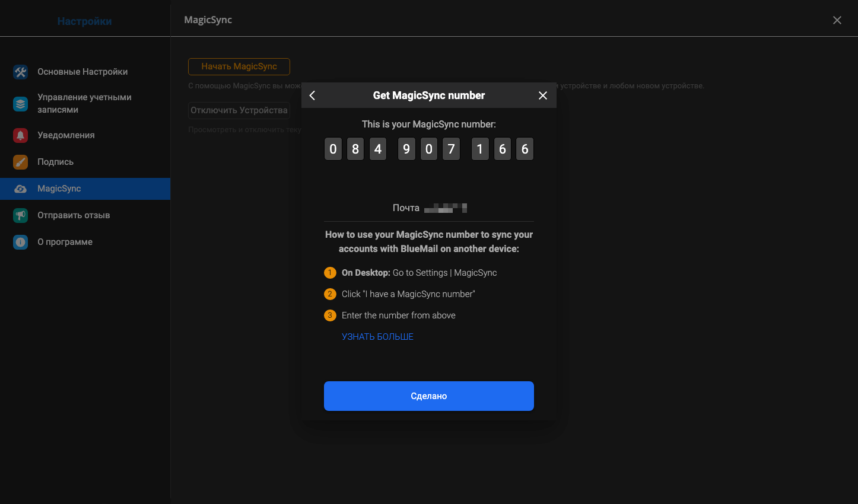The height and width of the screenshot is (504, 858).
Task: Click the Начать MagicSync button
Action: pyautogui.click(x=239, y=66)
